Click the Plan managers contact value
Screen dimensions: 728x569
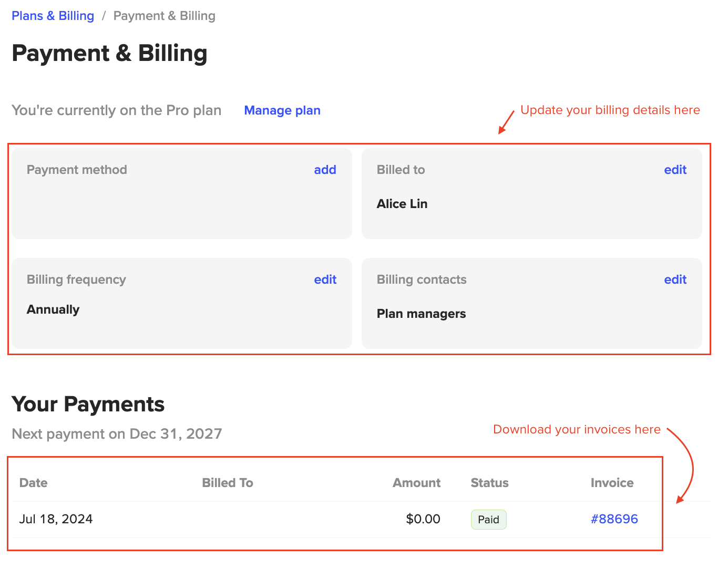[x=421, y=314]
